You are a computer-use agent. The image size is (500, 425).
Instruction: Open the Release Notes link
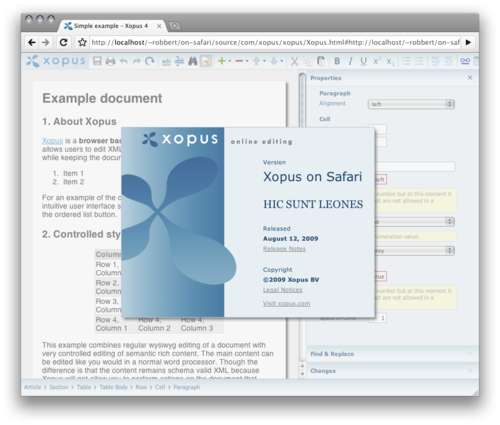(284, 249)
